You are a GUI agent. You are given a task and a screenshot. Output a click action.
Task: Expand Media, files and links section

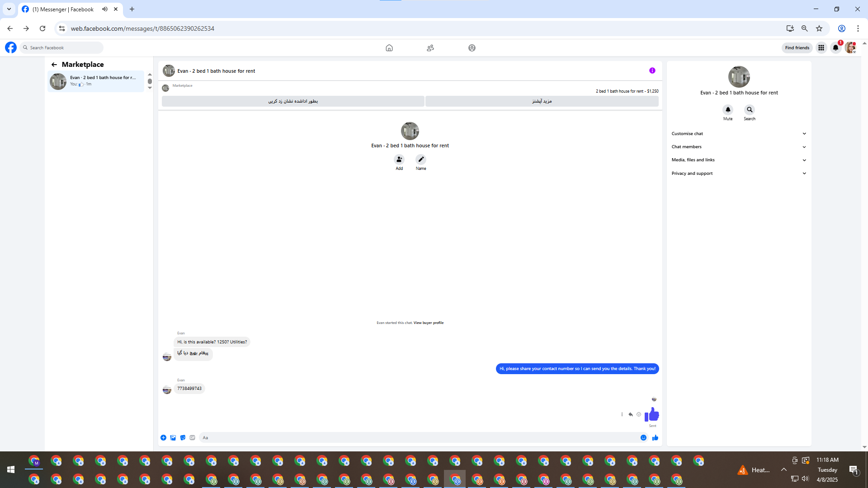(x=739, y=160)
